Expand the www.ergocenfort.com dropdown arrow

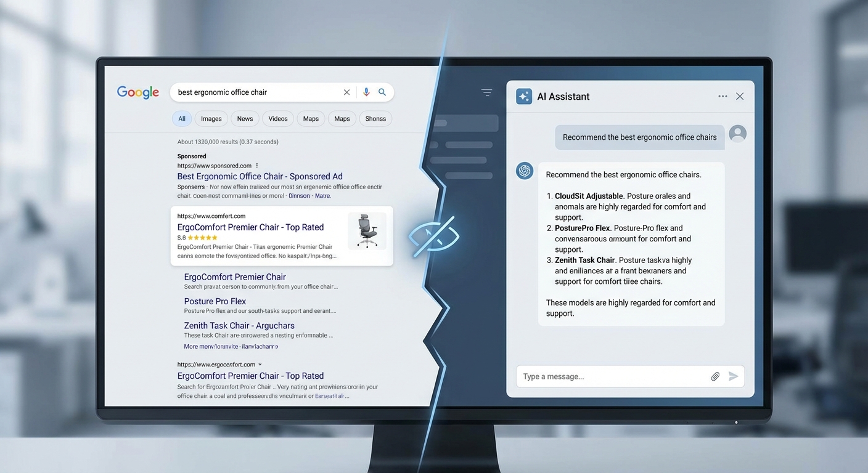click(260, 364)
